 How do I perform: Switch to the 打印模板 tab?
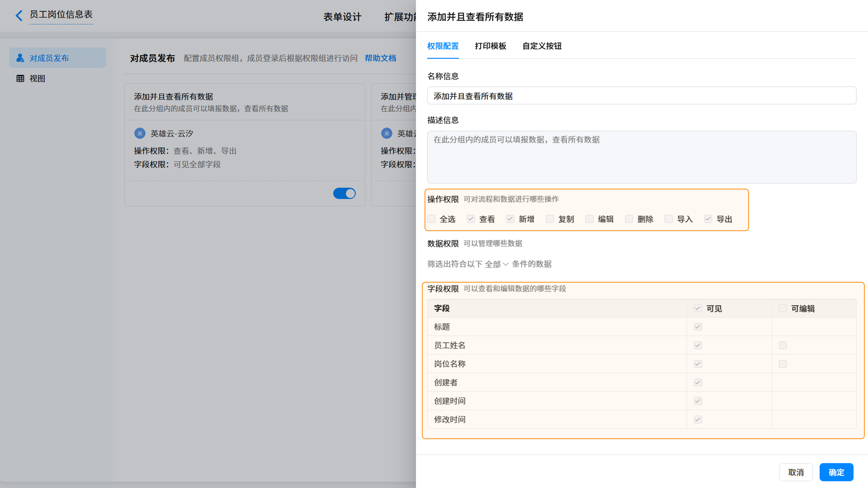[490, 46]
